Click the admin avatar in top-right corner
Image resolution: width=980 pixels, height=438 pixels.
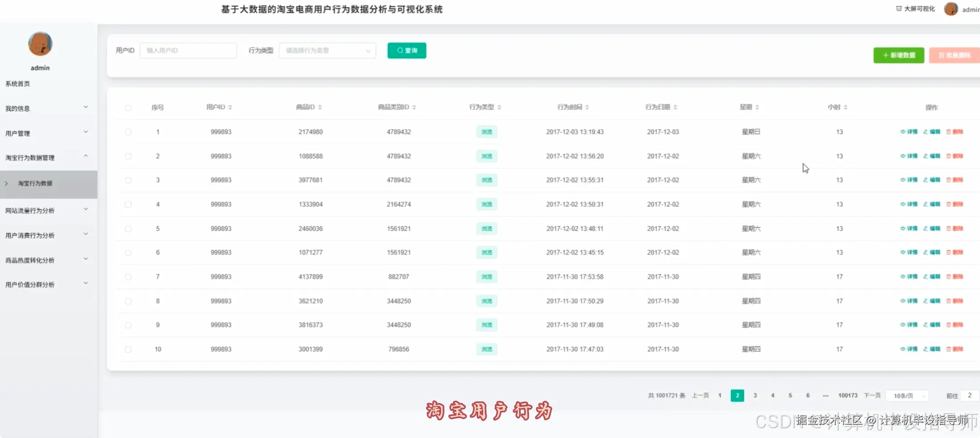pyautogui.click(x=951, y=8)
